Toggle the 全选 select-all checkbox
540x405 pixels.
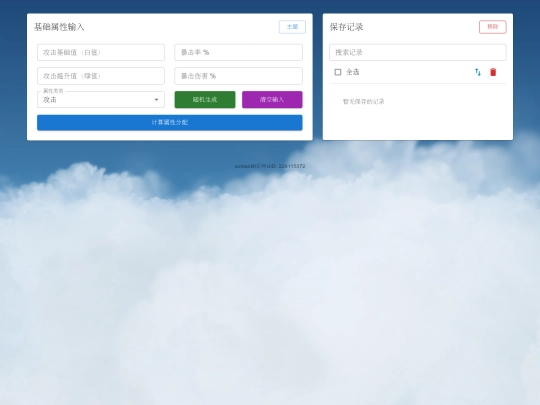[x=338, y=72]
